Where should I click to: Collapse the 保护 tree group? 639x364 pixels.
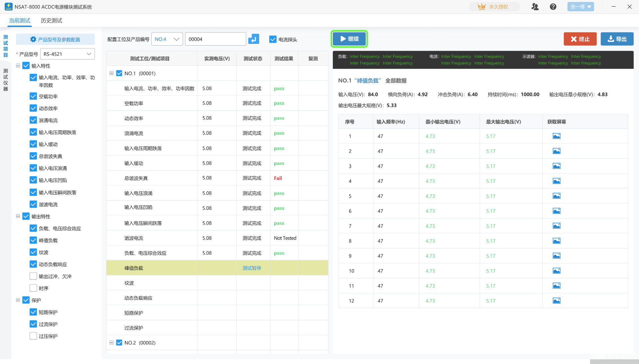18,300
